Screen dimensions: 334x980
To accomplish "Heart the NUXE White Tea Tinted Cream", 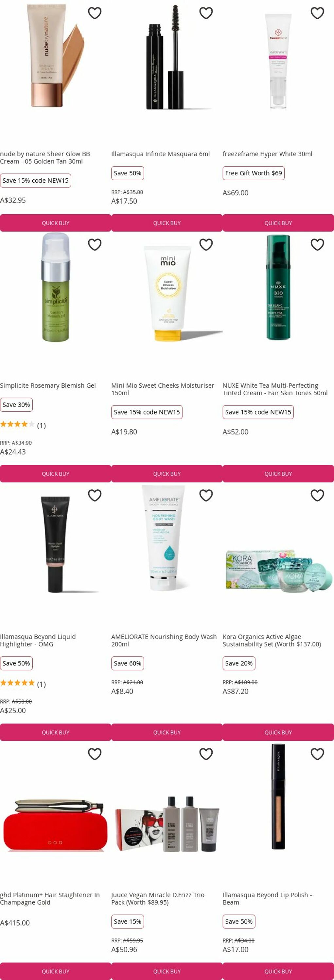I will (317, 245).
